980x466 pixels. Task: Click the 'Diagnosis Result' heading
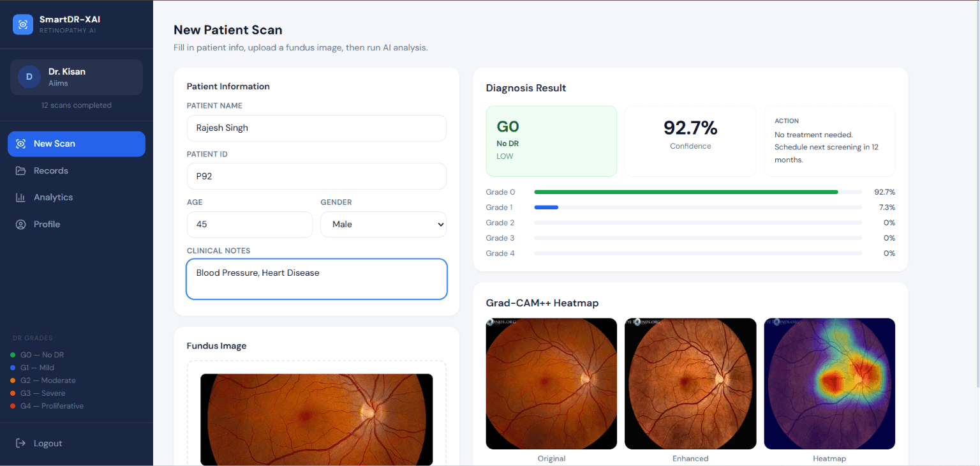point(526,88)
